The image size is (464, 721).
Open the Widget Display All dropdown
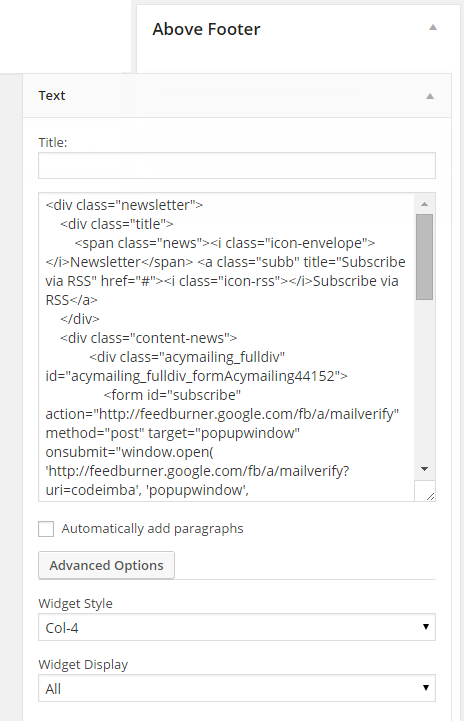[x=237, y=688]
